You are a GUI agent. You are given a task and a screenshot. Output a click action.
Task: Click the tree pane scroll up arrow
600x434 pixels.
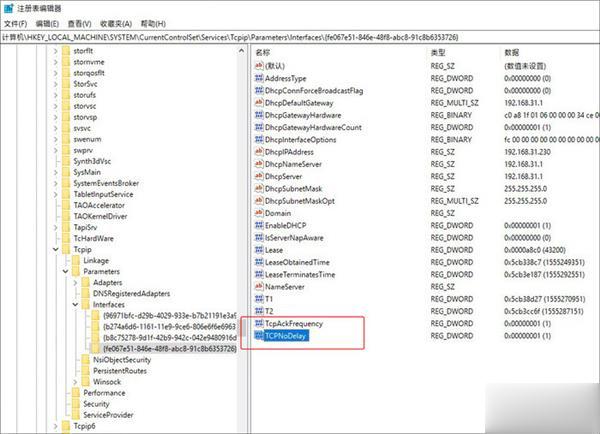coord(241,51)
